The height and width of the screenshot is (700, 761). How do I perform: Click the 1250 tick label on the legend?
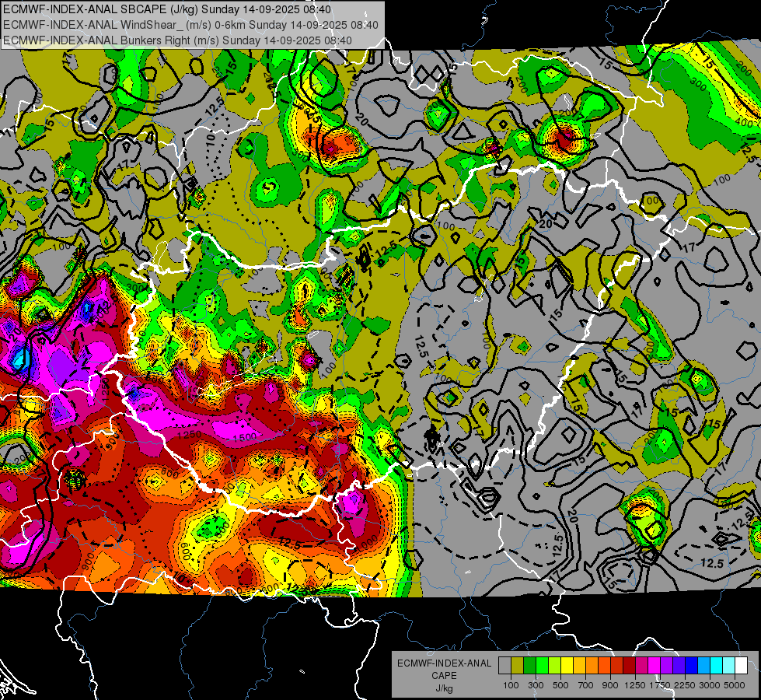pos(635,685)
